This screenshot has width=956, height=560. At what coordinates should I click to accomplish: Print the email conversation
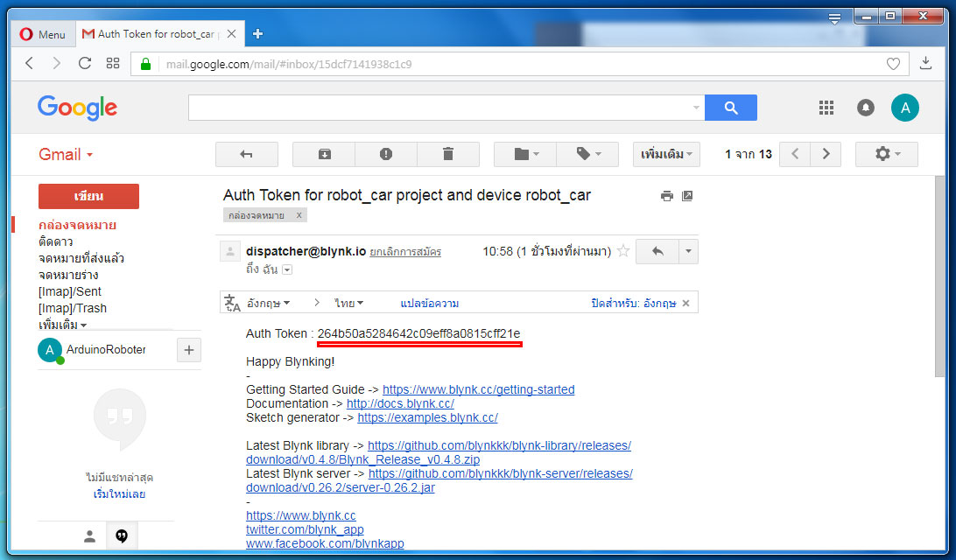tap(667, 196)
